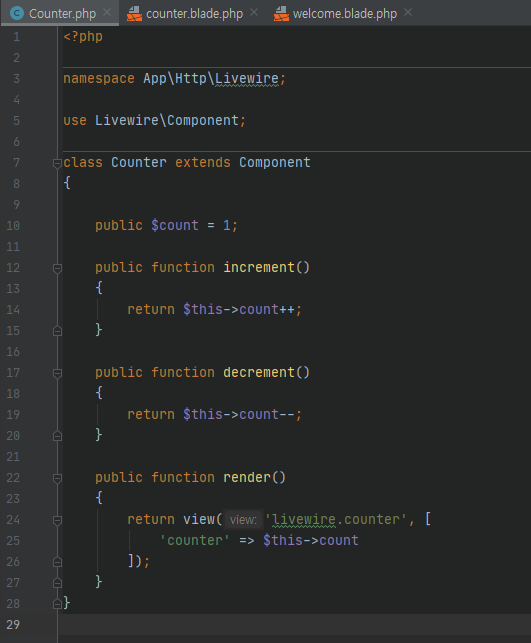Click the 'livewire.counter' view string

pyautogui.click(x=336, y=520)
